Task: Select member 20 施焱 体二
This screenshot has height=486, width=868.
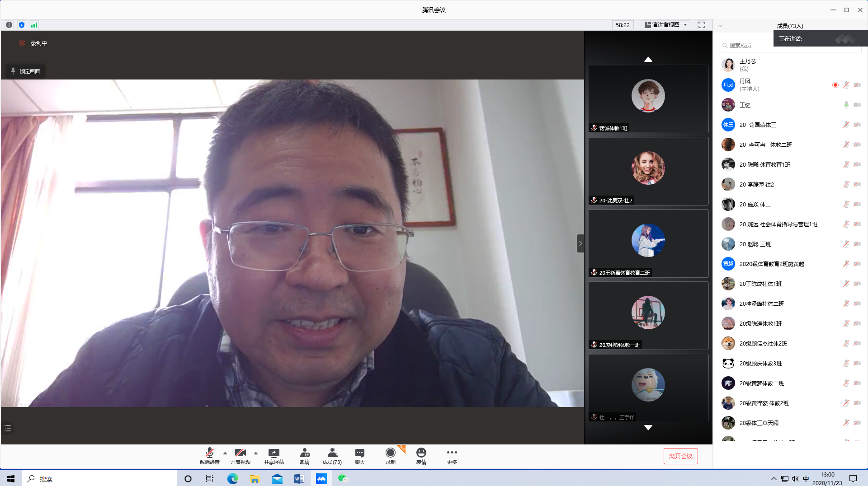Action: 791,204
